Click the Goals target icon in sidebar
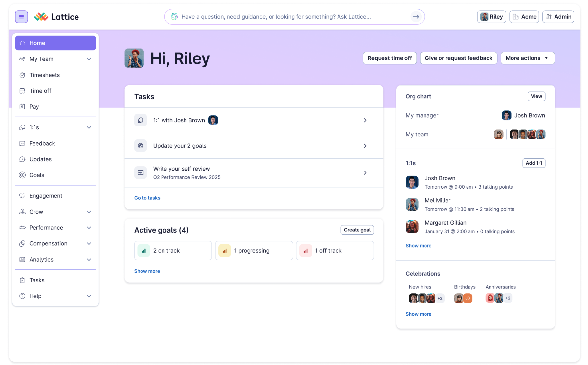 [22, 175]
